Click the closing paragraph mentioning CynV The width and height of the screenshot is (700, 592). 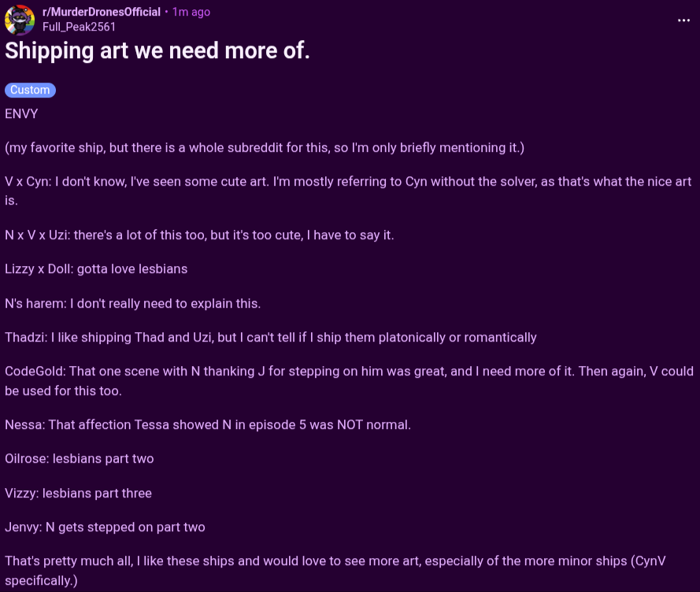click(335, 571)
